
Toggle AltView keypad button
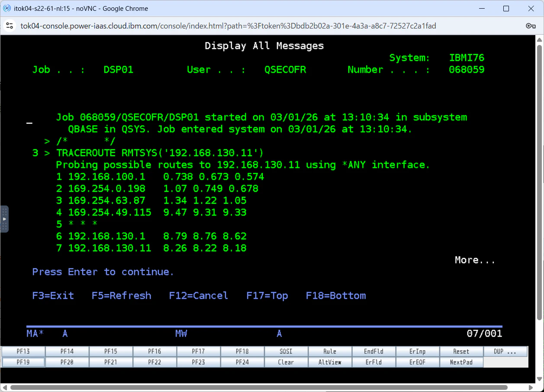click(330, 362)
